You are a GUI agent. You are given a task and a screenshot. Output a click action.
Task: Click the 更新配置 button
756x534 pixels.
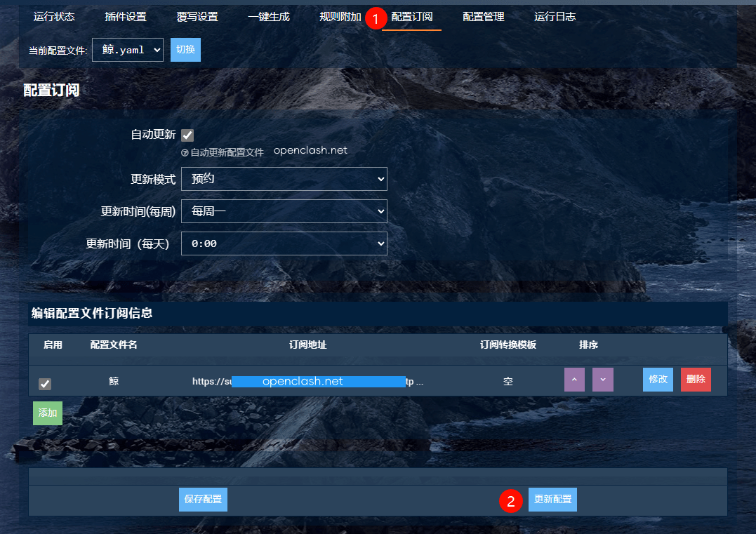552,500
